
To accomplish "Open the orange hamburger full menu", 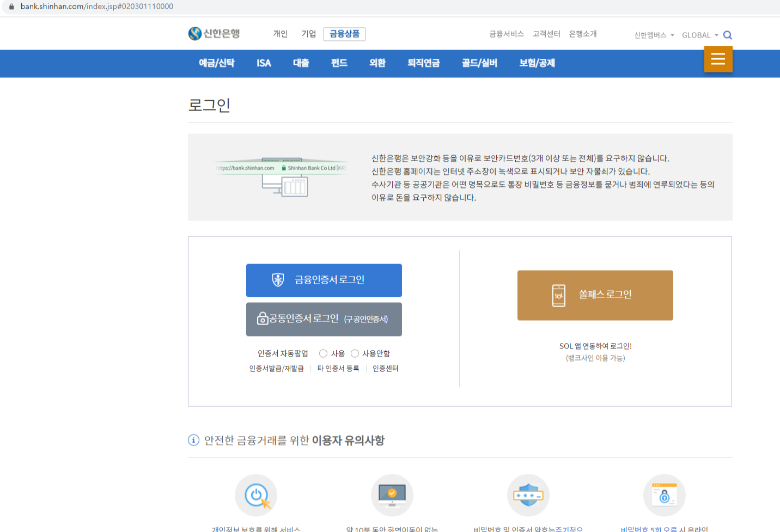I will pyautogui.click(x=718, y=59).
